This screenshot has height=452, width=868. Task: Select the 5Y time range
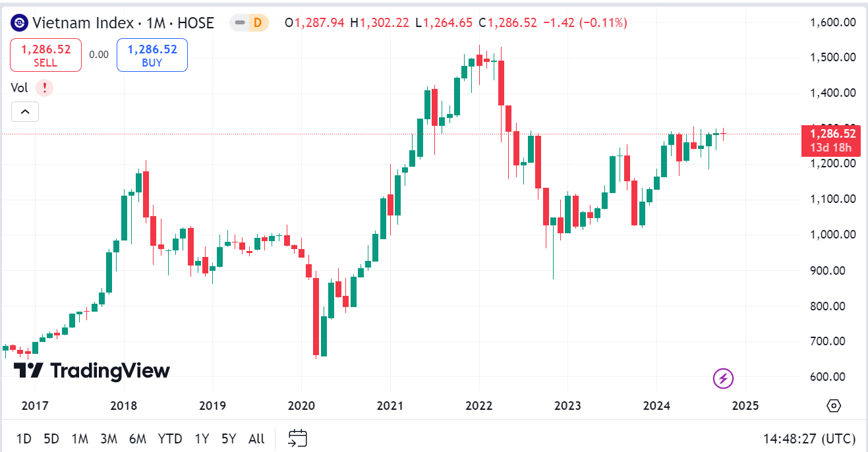[x=229, y=439]
